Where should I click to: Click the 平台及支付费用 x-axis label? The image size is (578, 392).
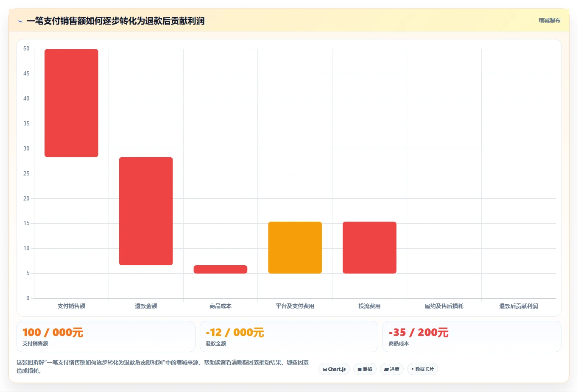[x=295, y=306]
